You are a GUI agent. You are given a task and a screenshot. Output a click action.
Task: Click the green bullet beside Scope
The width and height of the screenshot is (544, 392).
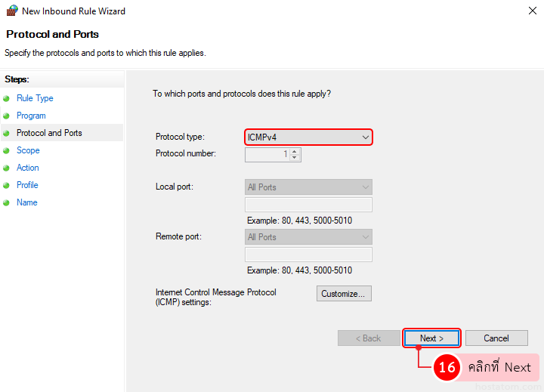coord(7,151)
